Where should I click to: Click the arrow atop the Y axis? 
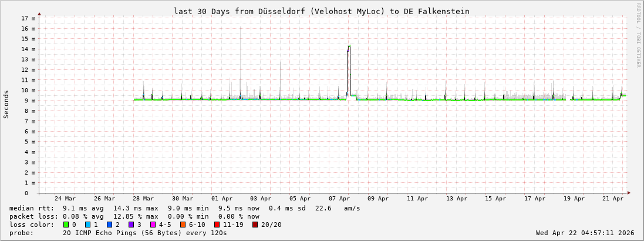(39, 14)
